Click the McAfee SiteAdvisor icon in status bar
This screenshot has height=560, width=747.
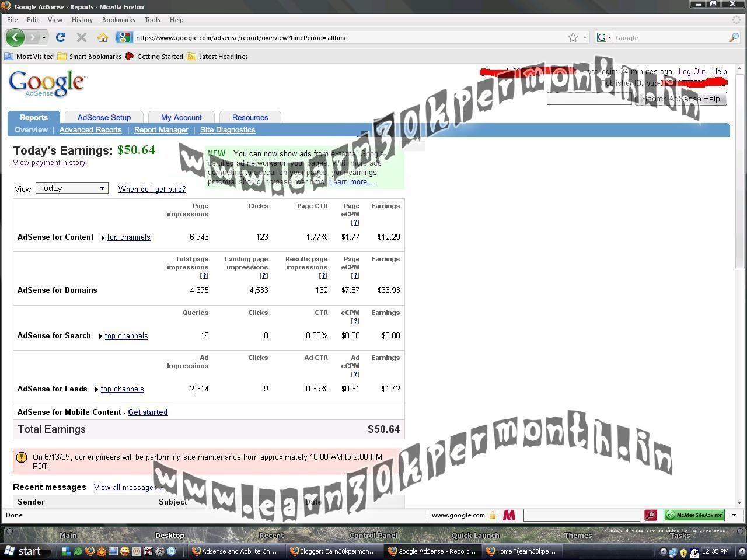pos(693,515)
